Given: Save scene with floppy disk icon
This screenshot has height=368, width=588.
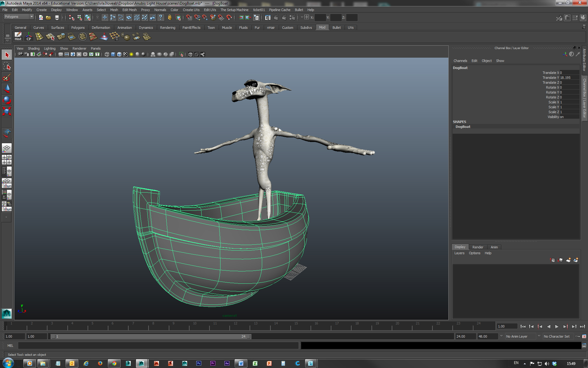Looking at the screenshot, I should tap(57, 18).
